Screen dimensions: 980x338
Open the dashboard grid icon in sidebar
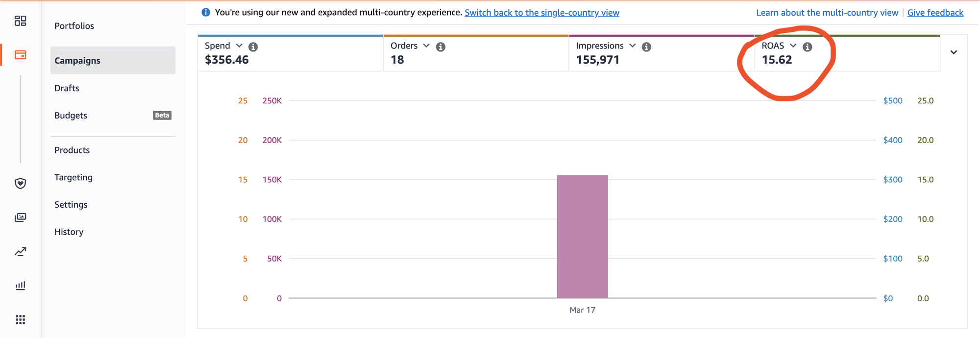click(20, 21)
